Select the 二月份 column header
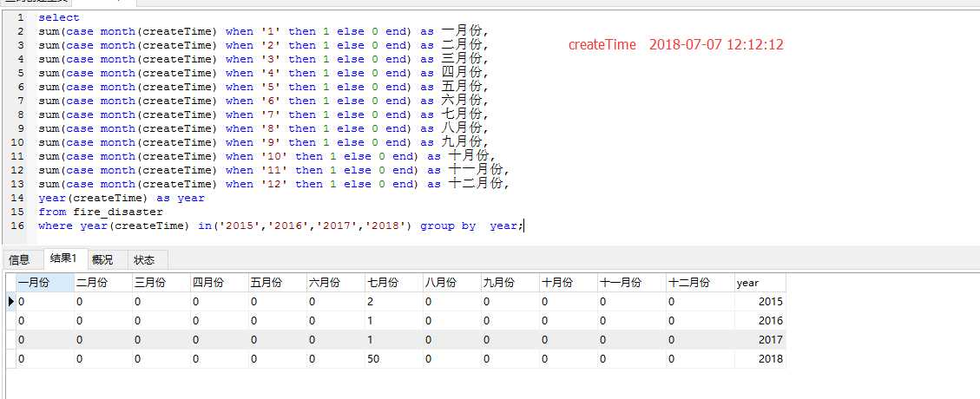 (102, 282)
